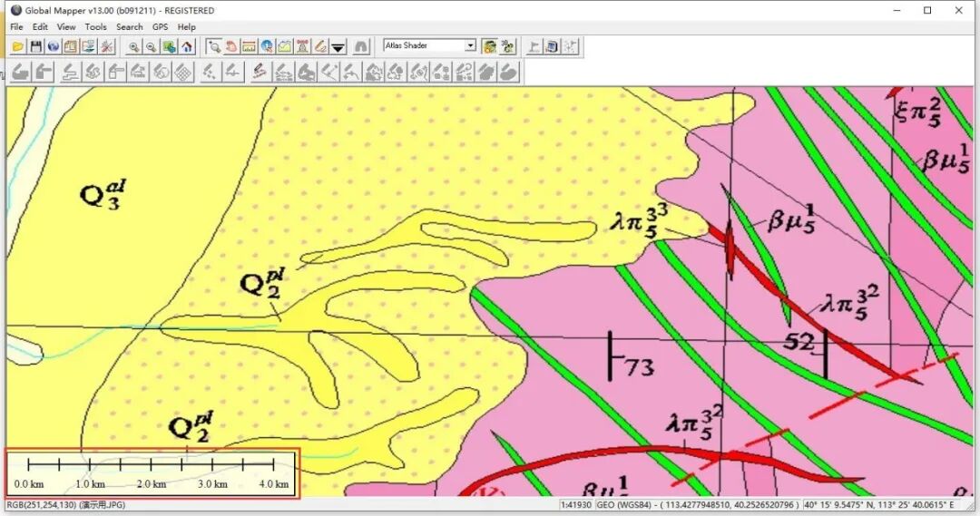Click the first digitizer area-creation icon

click(x=20, y=72)
